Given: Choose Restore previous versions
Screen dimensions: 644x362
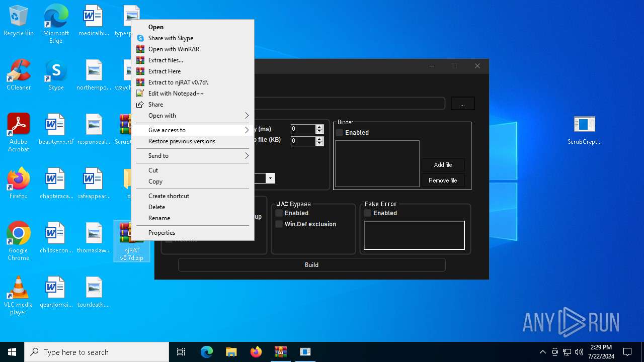Looking at the screenshot, I should [x=193, y=141].
